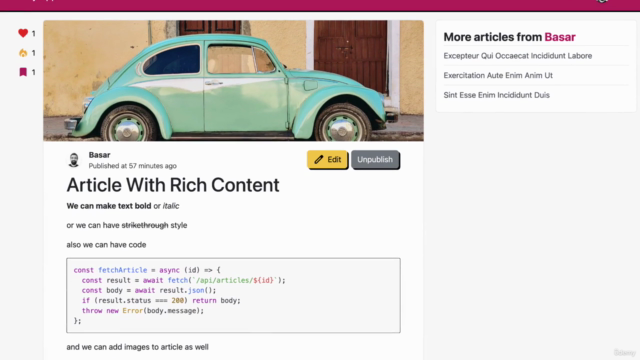Click the add images to article sentence
Screen dimensions: 640x360
[138, 347]
